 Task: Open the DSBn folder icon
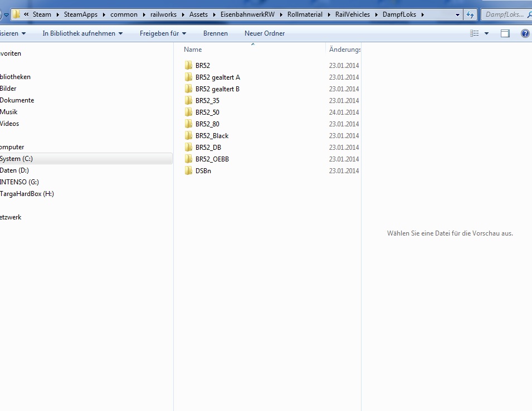(188, 170)
